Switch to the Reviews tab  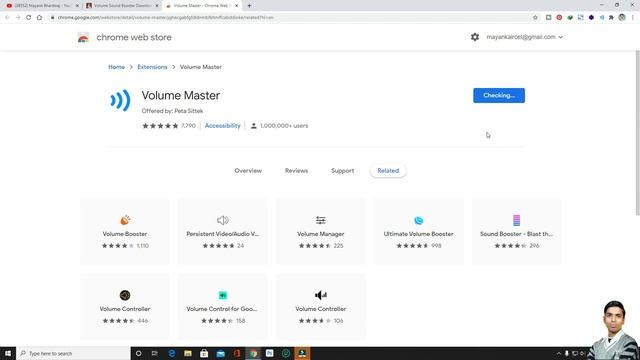pyautogui.click(x=296, y=171)
